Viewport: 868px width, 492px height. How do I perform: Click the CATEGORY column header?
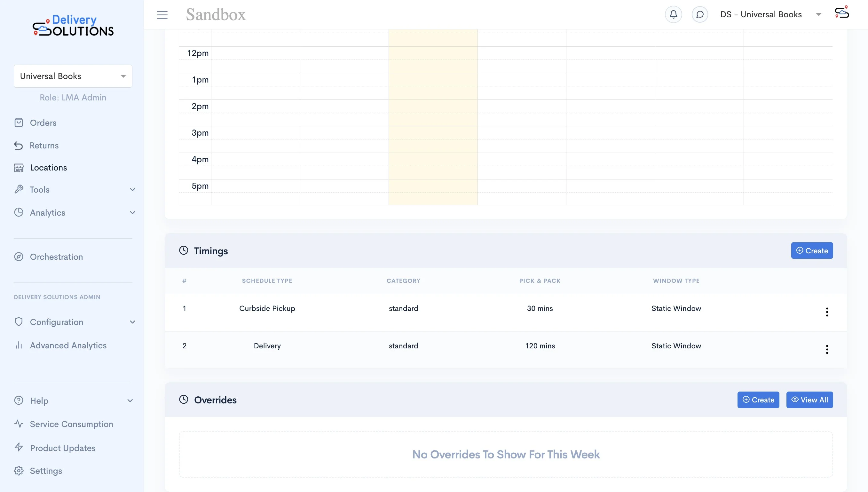pos(403,281)
